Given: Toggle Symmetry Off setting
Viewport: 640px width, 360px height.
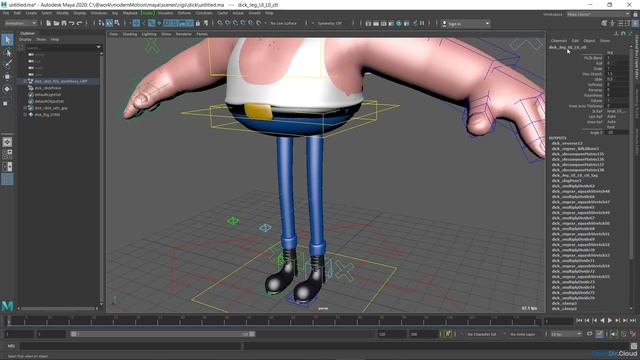Looking at the screenshot, I should (x=330, y=23).
